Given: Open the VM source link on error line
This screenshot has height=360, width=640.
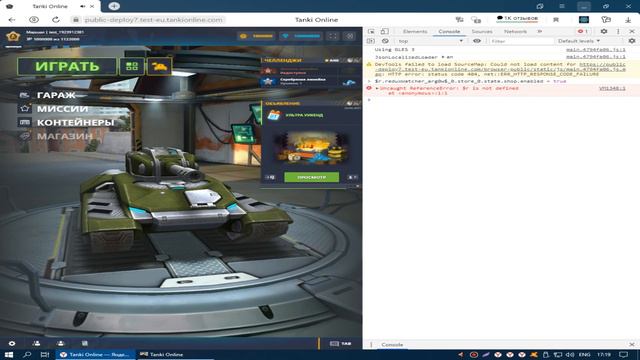Looking at the screenshot, I should click(612, 88).
